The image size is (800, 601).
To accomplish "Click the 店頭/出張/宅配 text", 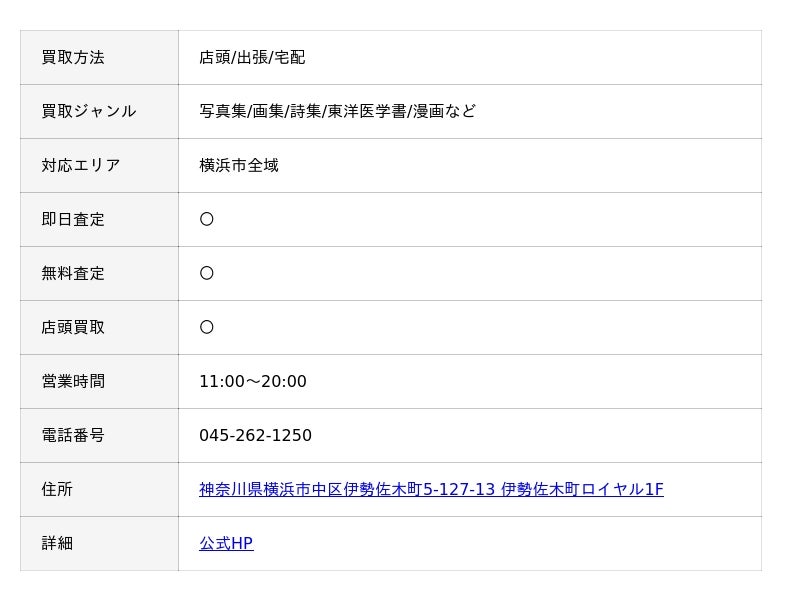I will point(252,58).
